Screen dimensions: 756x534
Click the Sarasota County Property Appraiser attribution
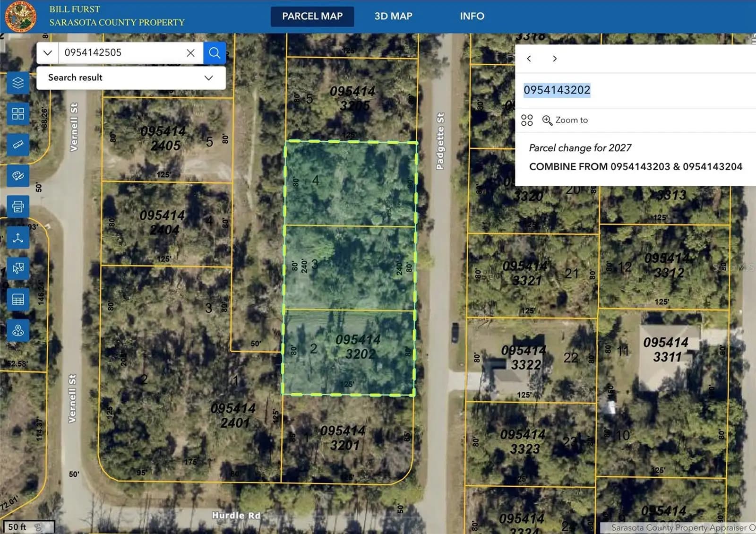click(x=683, y=527)
